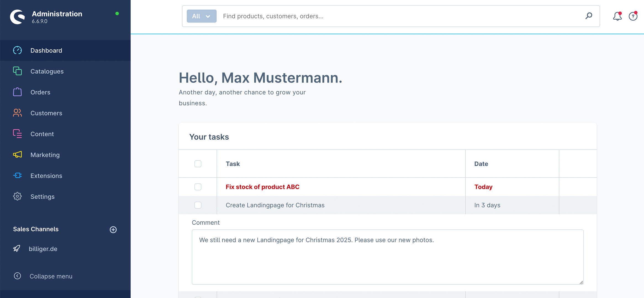Viewport: 644px width, 298px height.
Task: Click the Comment textarea resize handle
Action: [x=581, y=282]
